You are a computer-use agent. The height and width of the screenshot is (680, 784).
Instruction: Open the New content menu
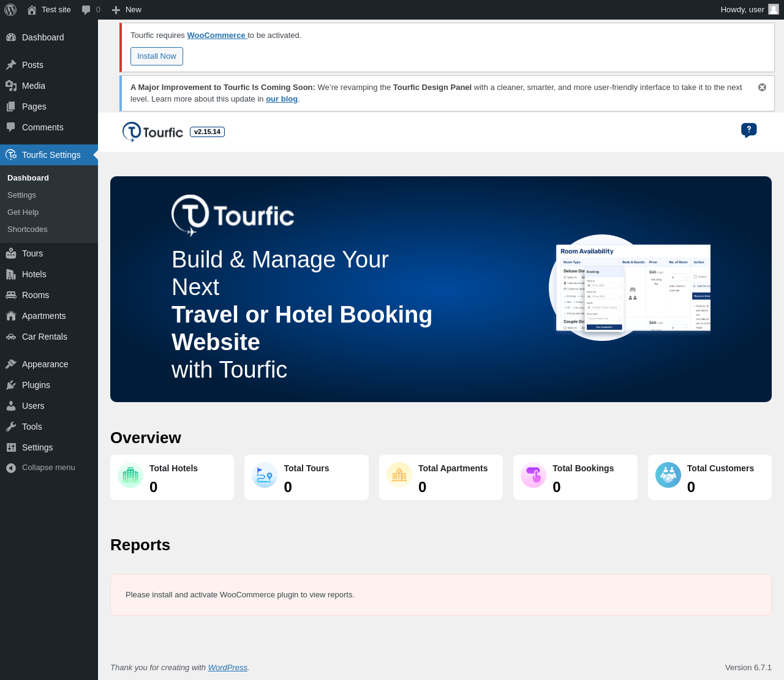click(126, 10)
